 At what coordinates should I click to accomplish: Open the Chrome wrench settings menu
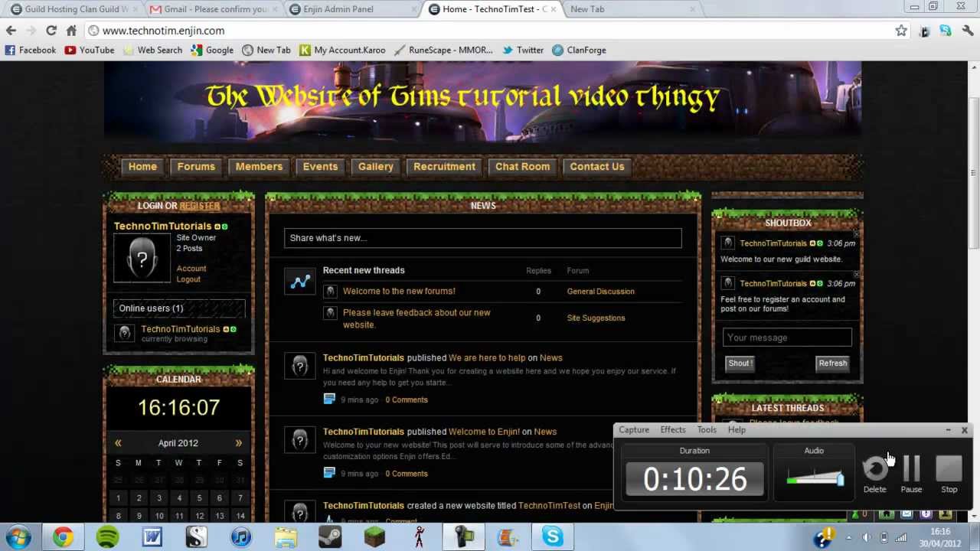point(968,31)
